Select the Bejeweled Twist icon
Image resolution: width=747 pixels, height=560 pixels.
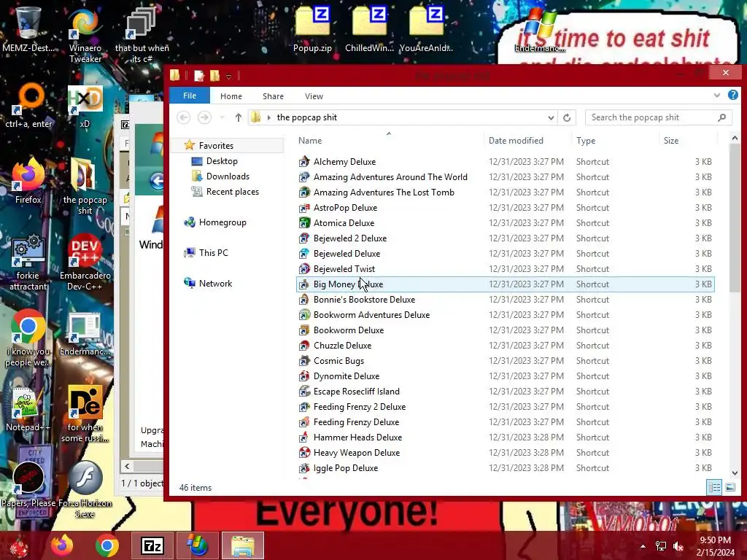pyautogui.click(x=304, y=269)
